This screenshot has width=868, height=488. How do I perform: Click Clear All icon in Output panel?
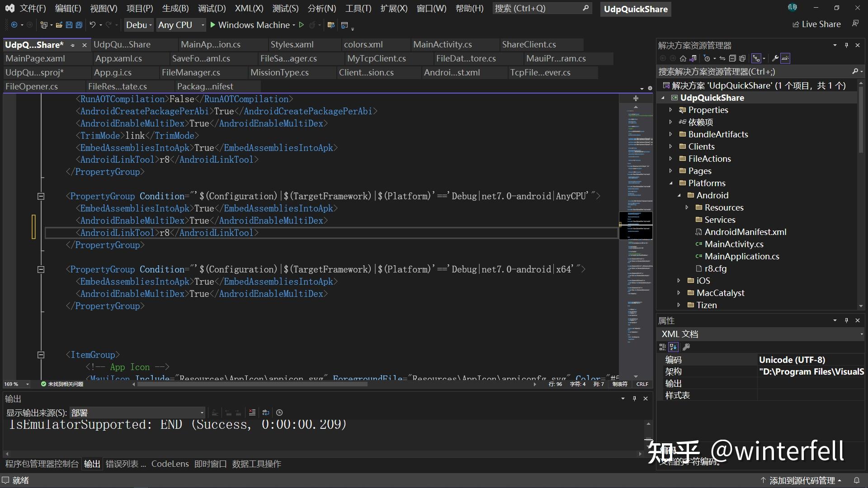click(252, 413)
